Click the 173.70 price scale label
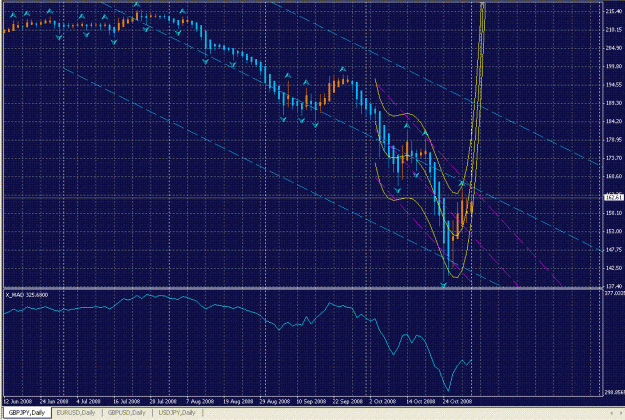Viewport: 625px width, 420px height. pos(613,158)
